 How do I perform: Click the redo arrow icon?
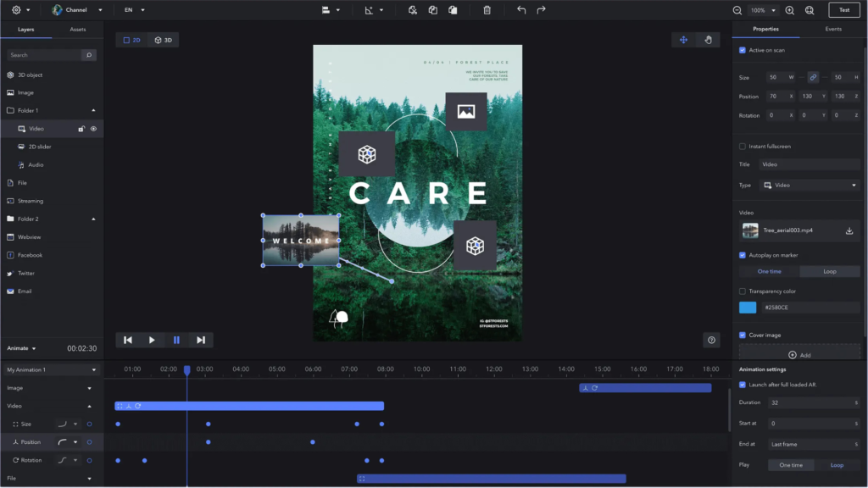(x=541, y=10)
